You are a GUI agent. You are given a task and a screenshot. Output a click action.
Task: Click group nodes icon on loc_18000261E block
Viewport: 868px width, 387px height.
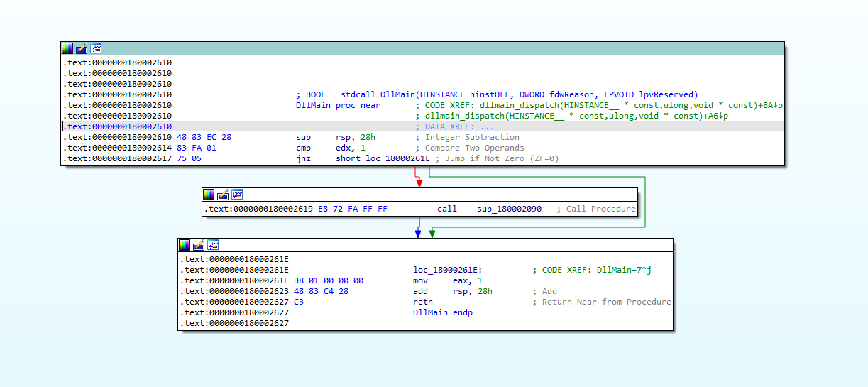pyautogui.click(x=213, y=245)
